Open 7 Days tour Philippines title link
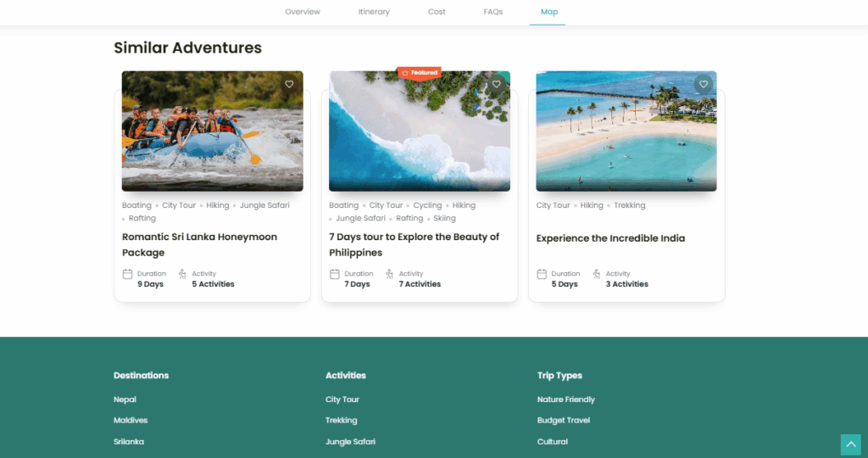 click(414, 244)
